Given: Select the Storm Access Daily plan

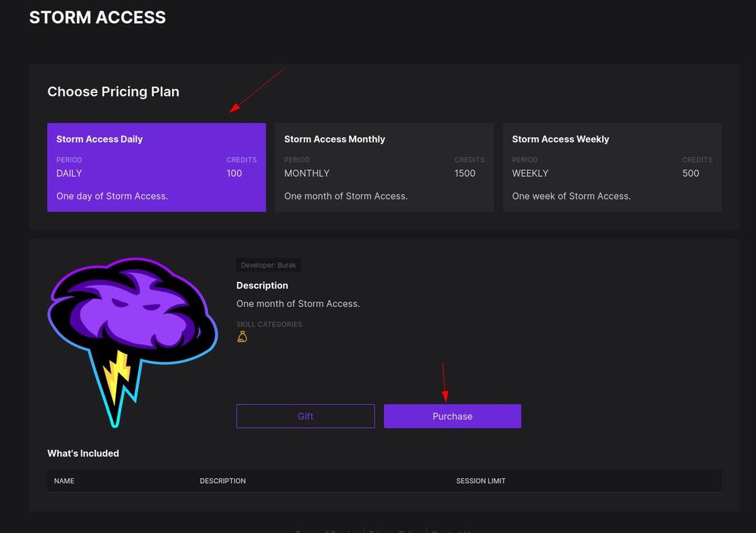Looking at the screenshot, I should pos(156,166).
